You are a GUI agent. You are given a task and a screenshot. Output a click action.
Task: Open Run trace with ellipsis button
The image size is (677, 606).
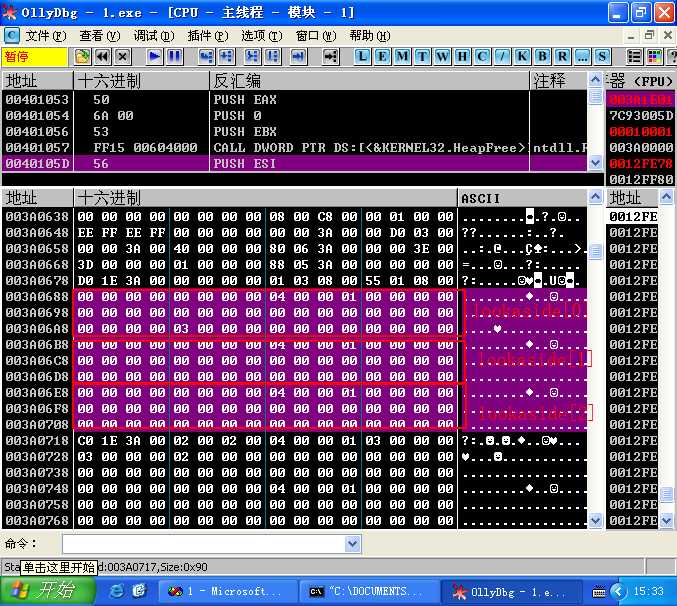[582, 57]
